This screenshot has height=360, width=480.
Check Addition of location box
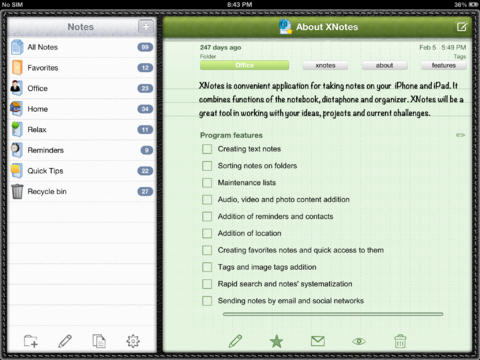[207, 233]
